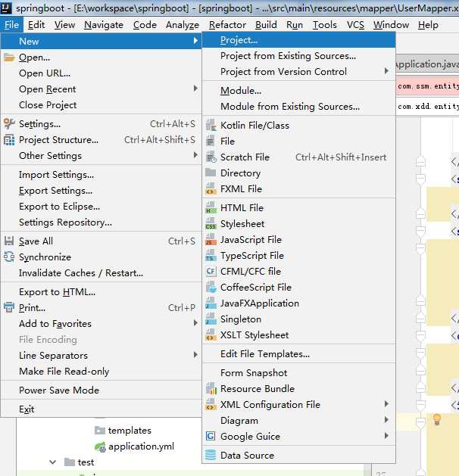This screenshot has width=459, height=476.
Task: Click the CFML/CFC file icon
Action: pyautogui.click(x=211, y=272)
